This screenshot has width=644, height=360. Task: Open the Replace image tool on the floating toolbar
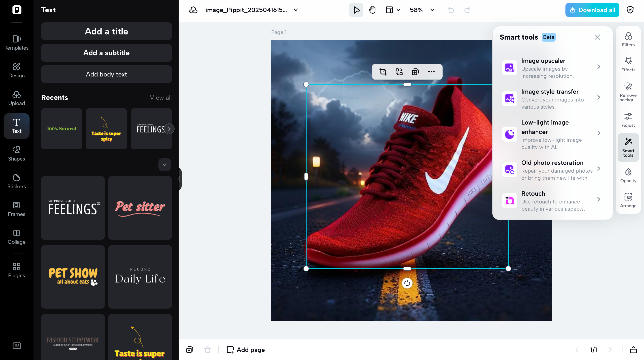pos(399,72)
